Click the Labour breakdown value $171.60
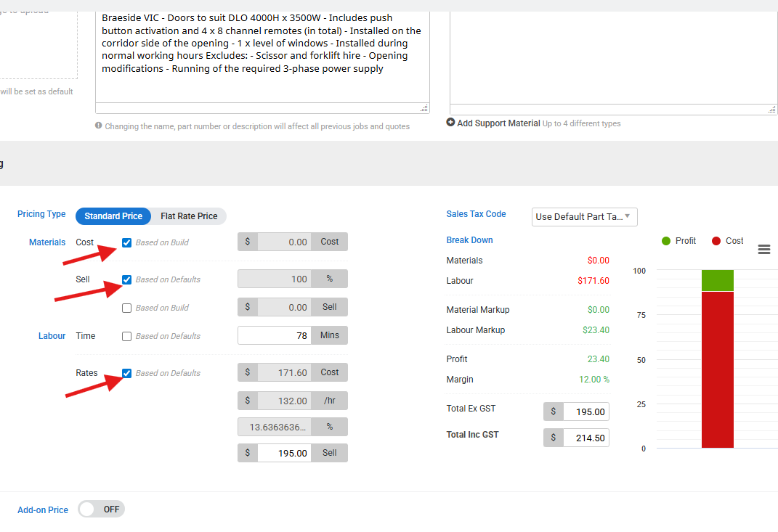Viewport: 778px width, 532px height. (593, 281)
